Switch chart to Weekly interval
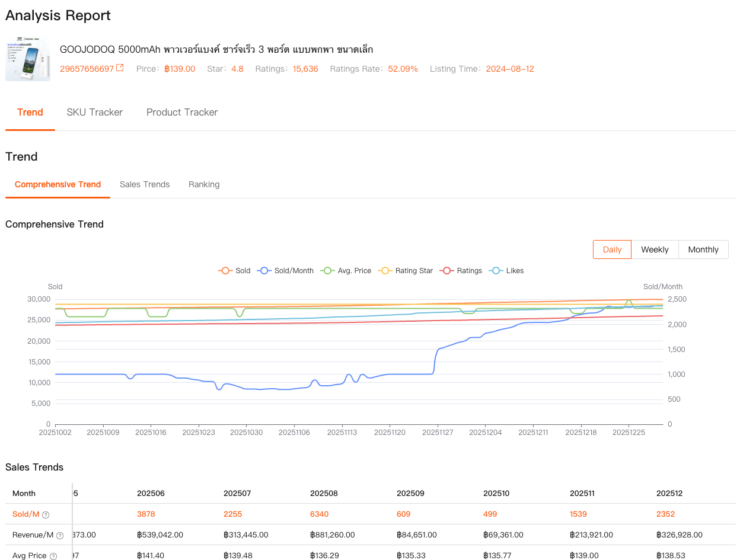Screen dimensions: 740x560 (655, 249)
